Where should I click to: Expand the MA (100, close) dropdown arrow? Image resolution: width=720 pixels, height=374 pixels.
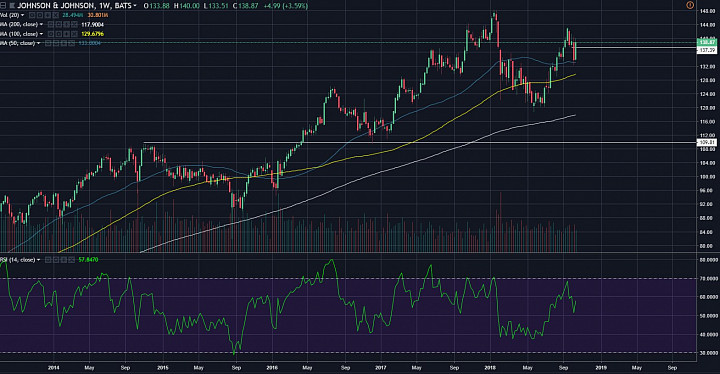pyautogui.click(x=41, y=34)
